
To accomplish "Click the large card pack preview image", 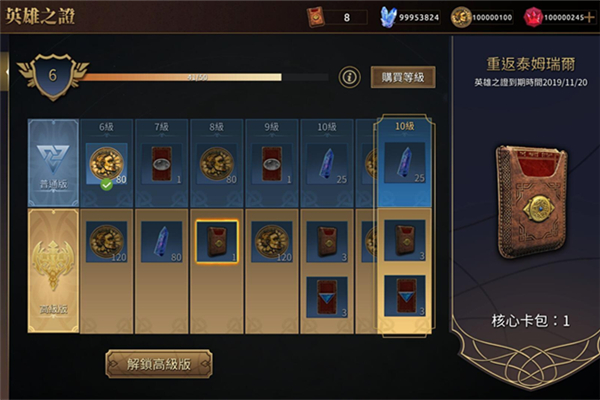I will pyautogui.click(x=532, y=202).
